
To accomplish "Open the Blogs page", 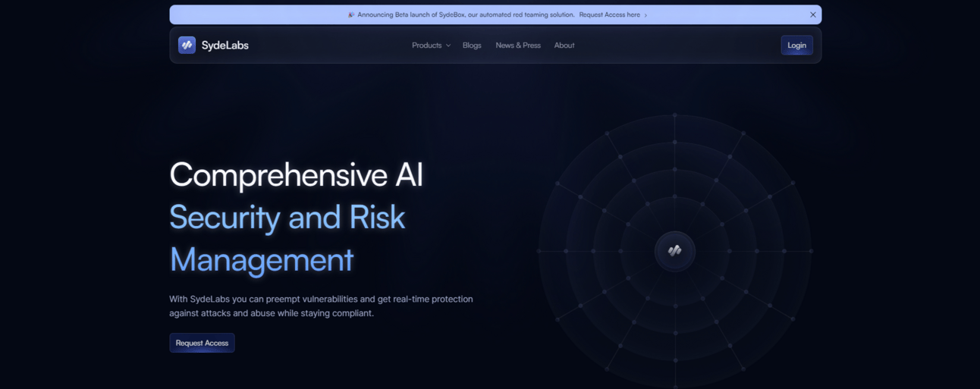I will 472,45.
